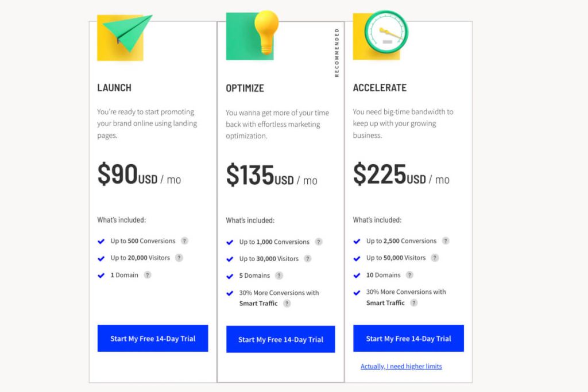Click the paper plane icon above Launch plan

click(x=121, y=36)
